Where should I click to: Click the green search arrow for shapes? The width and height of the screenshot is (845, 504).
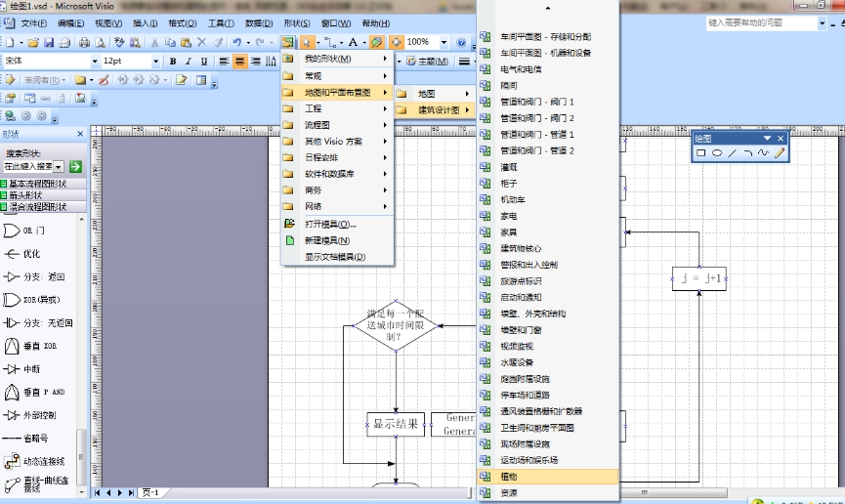click(x=75, y=167)
